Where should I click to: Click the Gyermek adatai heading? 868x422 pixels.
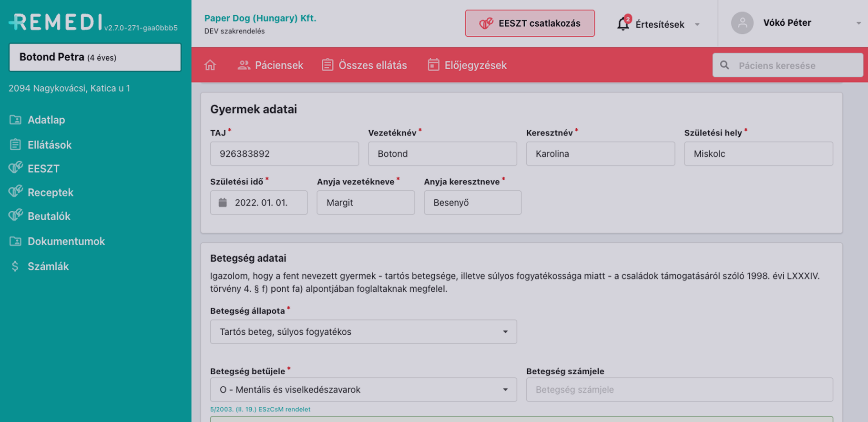[254, 109]
